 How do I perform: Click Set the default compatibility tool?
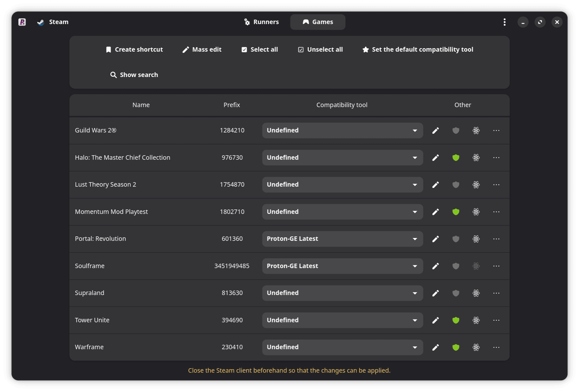[418, 49]
